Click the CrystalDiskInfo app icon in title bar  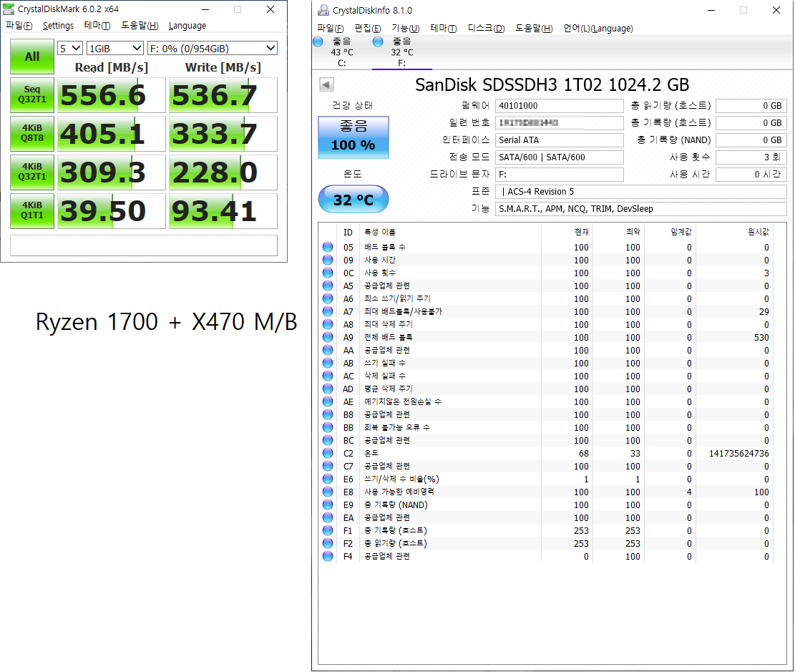coord(323,10)
